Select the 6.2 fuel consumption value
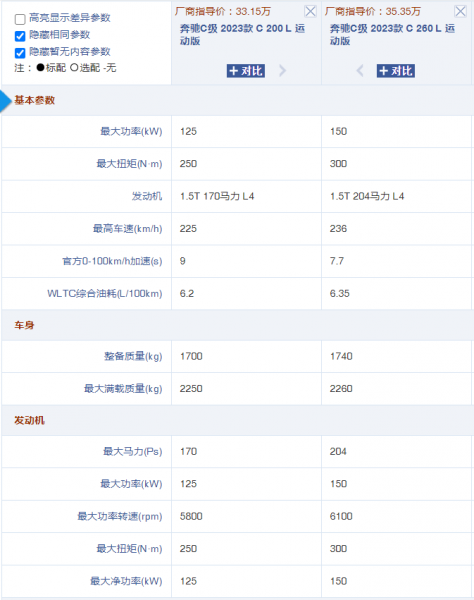Screen dimensions: 474x600 [187, 293]
